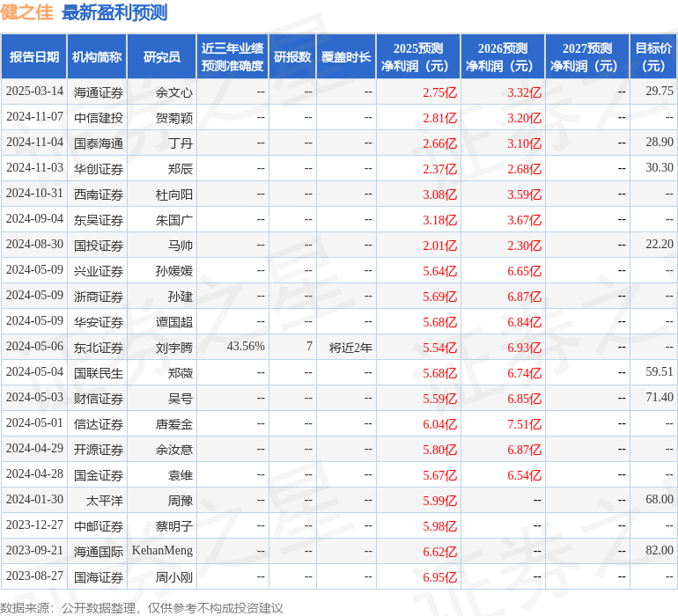
Task: Click the 3.18亿 profit value
Action: [439, 220]
